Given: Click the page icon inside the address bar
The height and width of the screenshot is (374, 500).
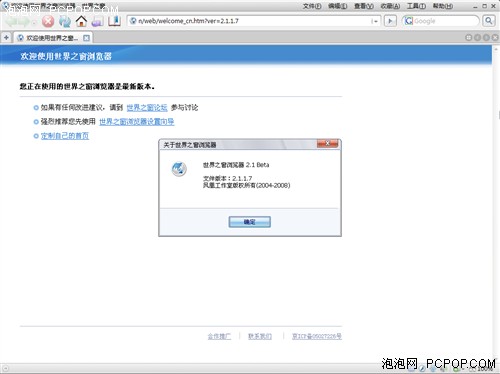Looking at the screenshot, I should point(133,21).
